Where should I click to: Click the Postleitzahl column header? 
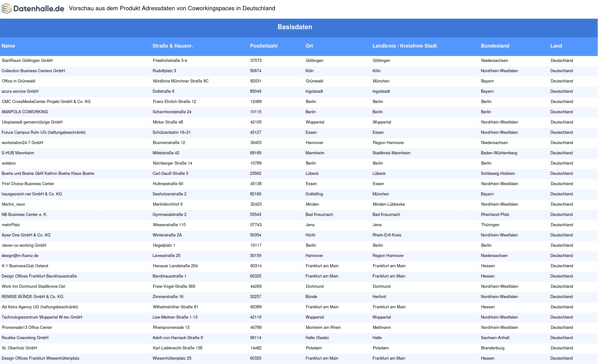click(264, 46)
